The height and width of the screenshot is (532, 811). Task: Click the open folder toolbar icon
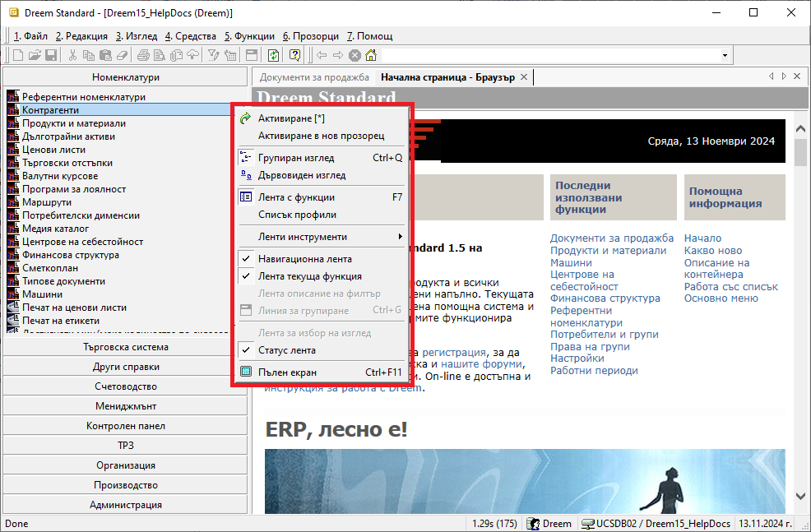35,55
